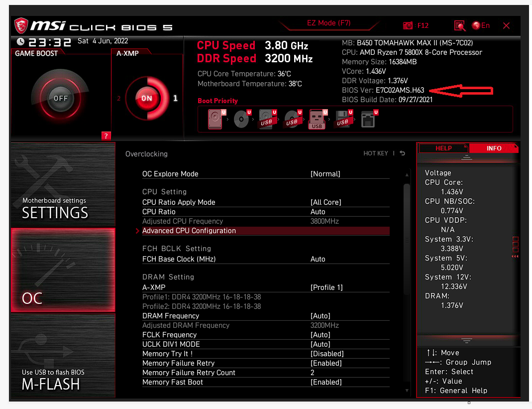Open the M-FLASH USB flash BIOS section
This screenshot has width=532, height=409.
63,356
